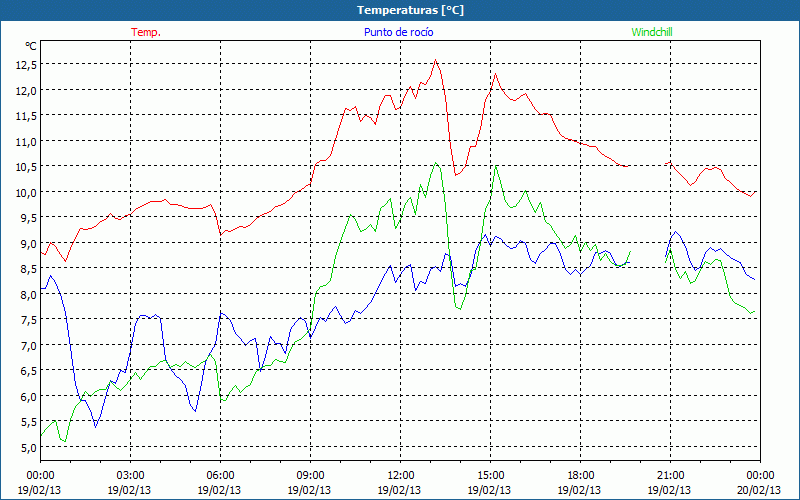Screen dimensions: 800x500
Task: Click the 7,0 y-axis value
Action: coord(29,345)
